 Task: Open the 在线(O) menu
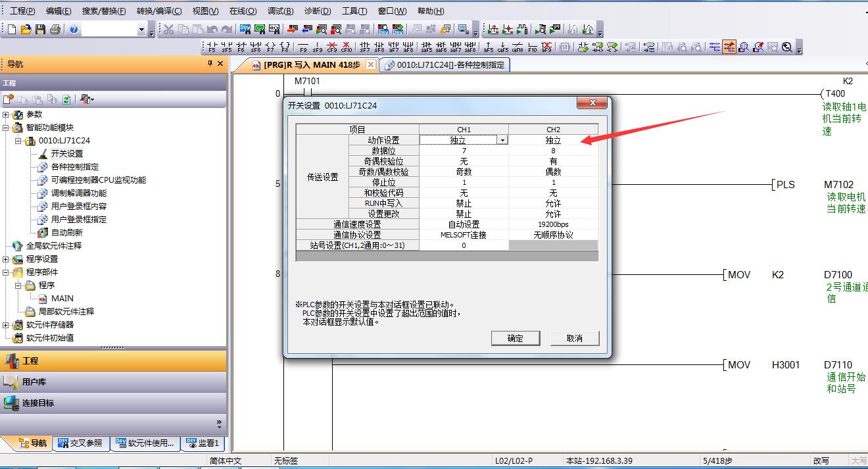pyautogui.click(x=243, y=11)
